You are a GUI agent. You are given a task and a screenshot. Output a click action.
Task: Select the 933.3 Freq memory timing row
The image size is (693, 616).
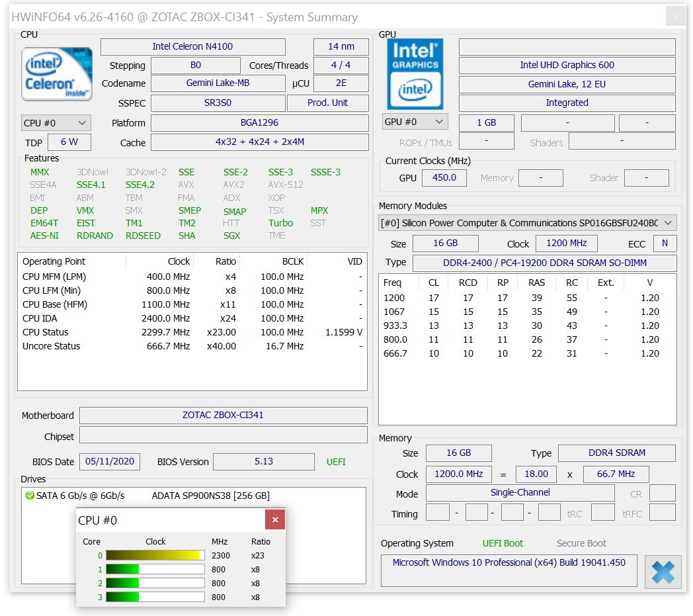coord(527,326)
